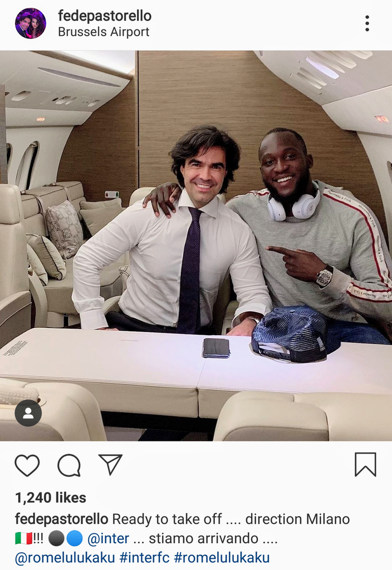Like the post with the heart icon

click(x=27, y=465)
